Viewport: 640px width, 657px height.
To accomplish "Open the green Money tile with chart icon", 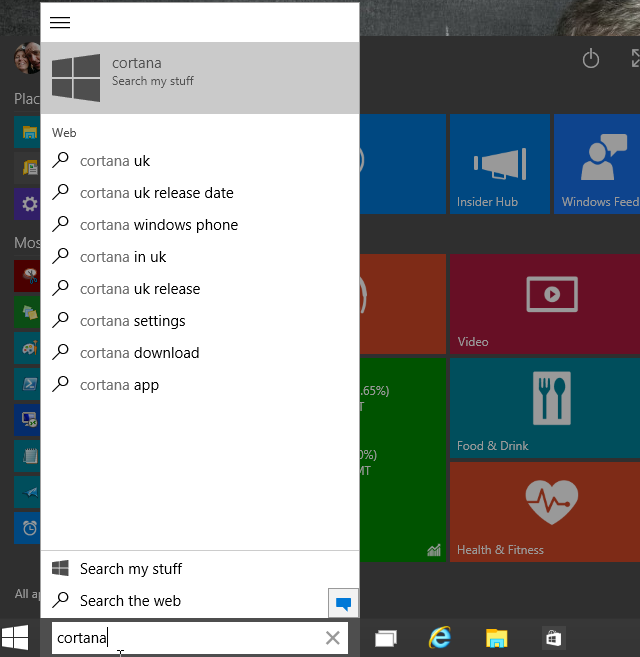I will (x=402, y=460).
